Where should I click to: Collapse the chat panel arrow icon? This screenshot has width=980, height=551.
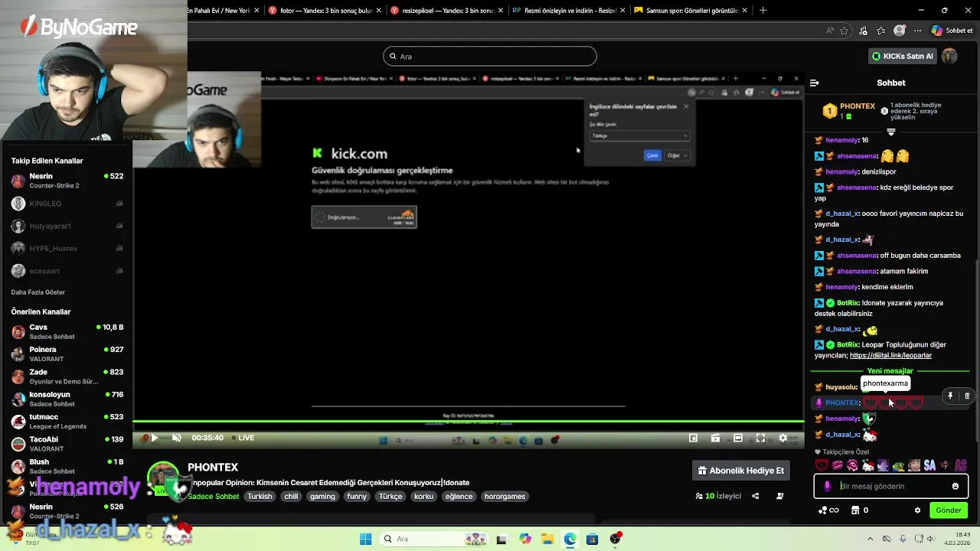815,83
